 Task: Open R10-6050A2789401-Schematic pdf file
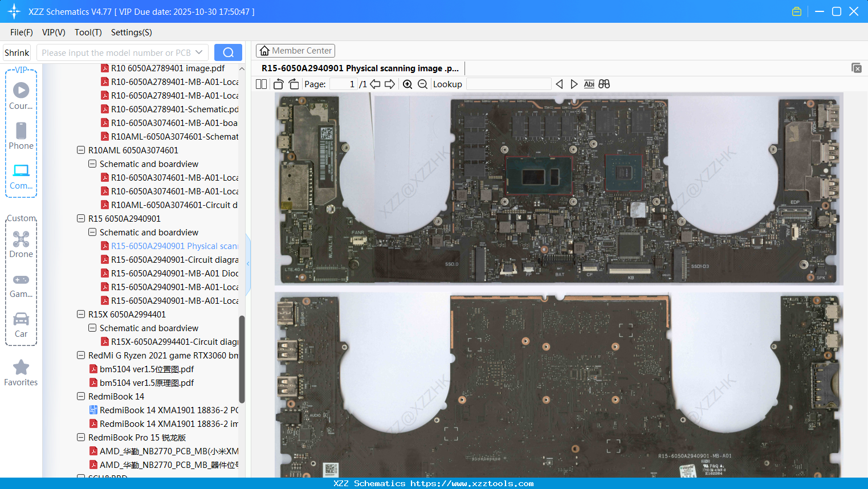pyautogui.click(x=170, y=109)
